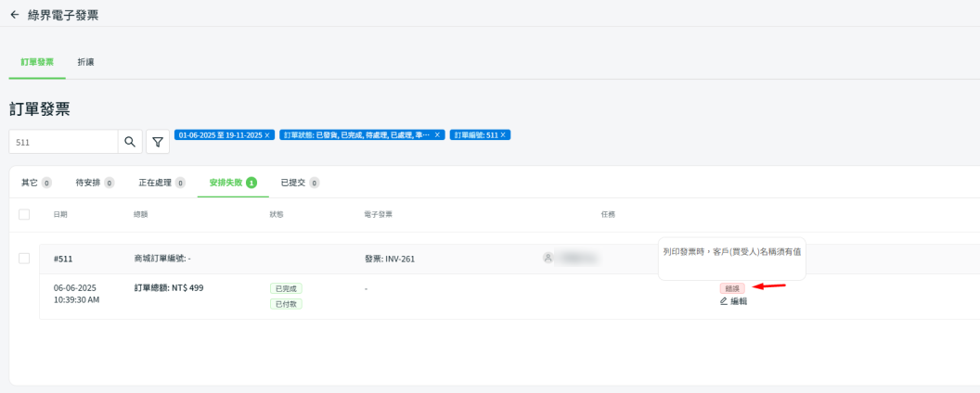Image resolution: width=980 pixels, height=393 pixels.
Task: Switch to the 折讓 tab
Action: tap(85, 62)
